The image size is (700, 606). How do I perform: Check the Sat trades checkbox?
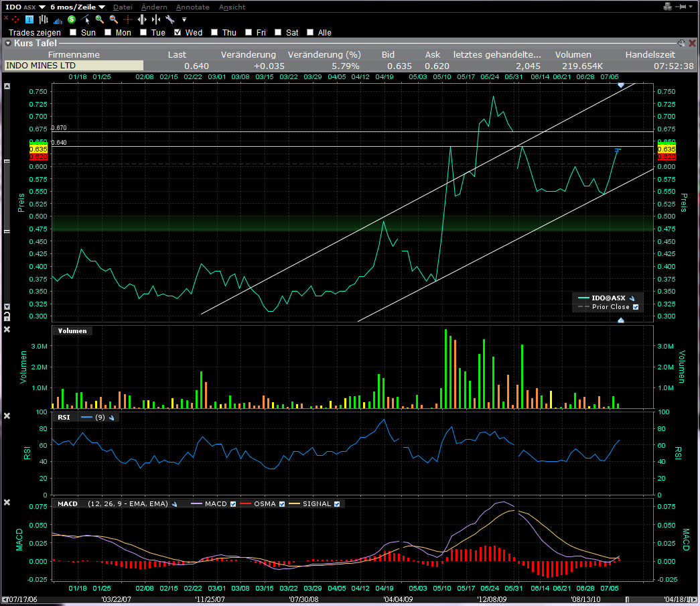pos(278,32)
